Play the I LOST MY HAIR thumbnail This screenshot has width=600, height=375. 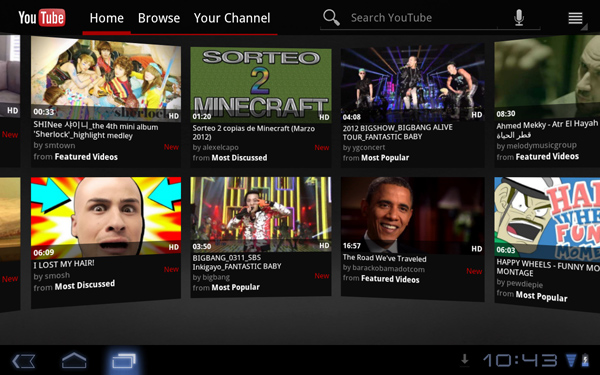click(106, 218)
